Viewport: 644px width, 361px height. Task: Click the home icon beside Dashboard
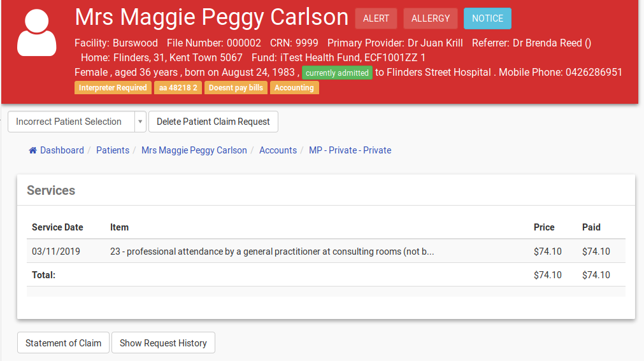point(33,150)
